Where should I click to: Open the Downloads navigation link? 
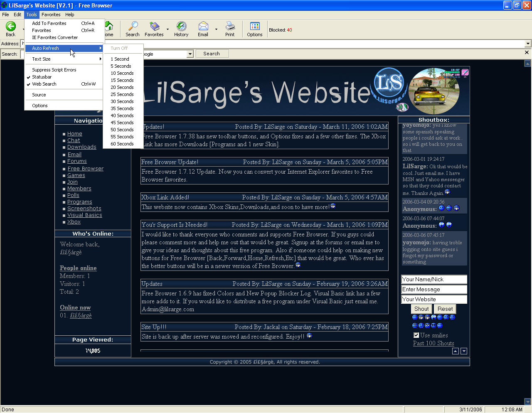tap(82, 147)
